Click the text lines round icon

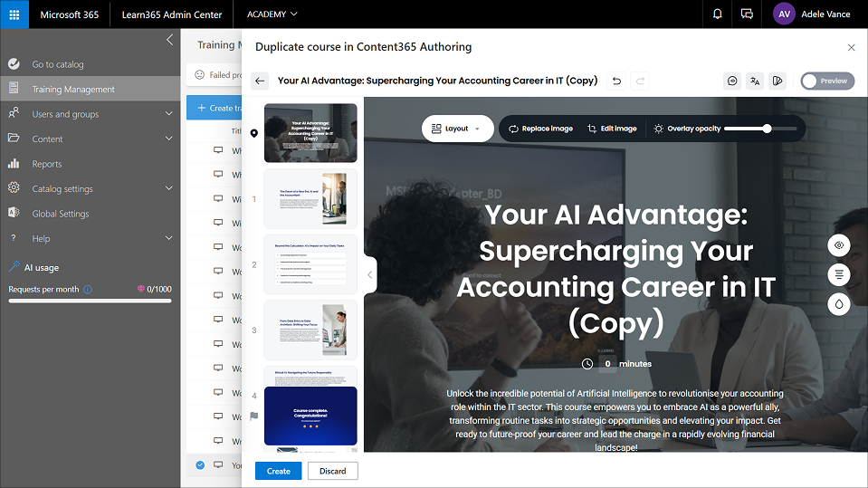[x=839, y=274]
